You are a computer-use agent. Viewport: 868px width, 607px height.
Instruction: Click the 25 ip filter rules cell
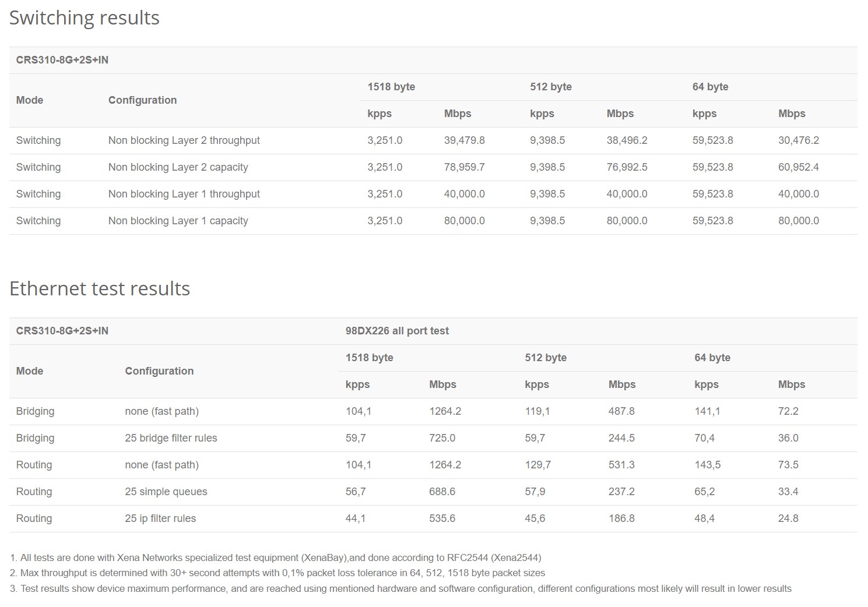point(160,518)
